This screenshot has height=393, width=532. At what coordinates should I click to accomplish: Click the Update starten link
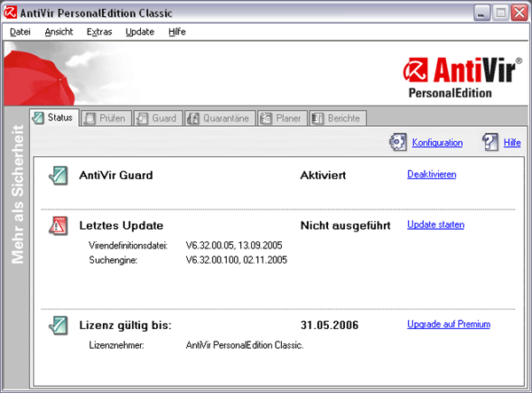(x=435, y=224)
